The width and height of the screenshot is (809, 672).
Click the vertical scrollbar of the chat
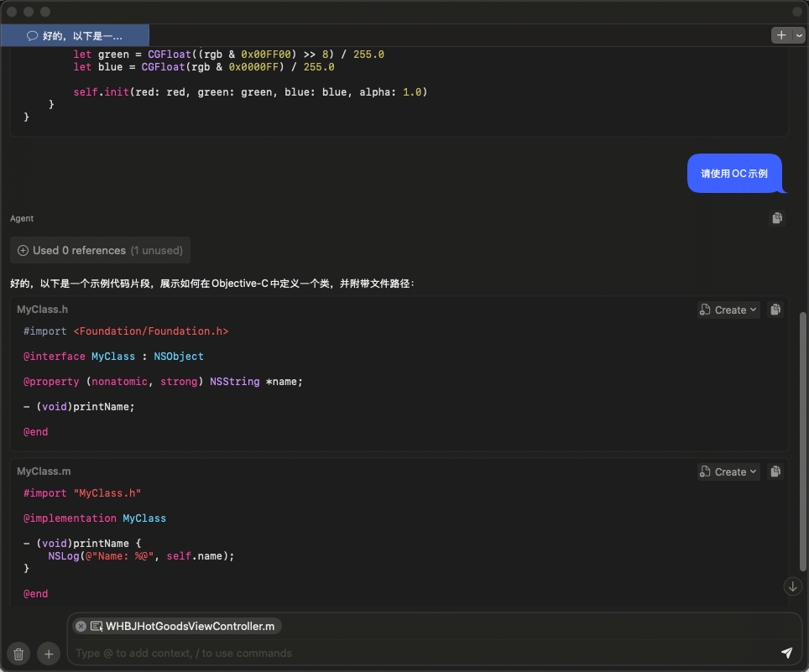803,441
